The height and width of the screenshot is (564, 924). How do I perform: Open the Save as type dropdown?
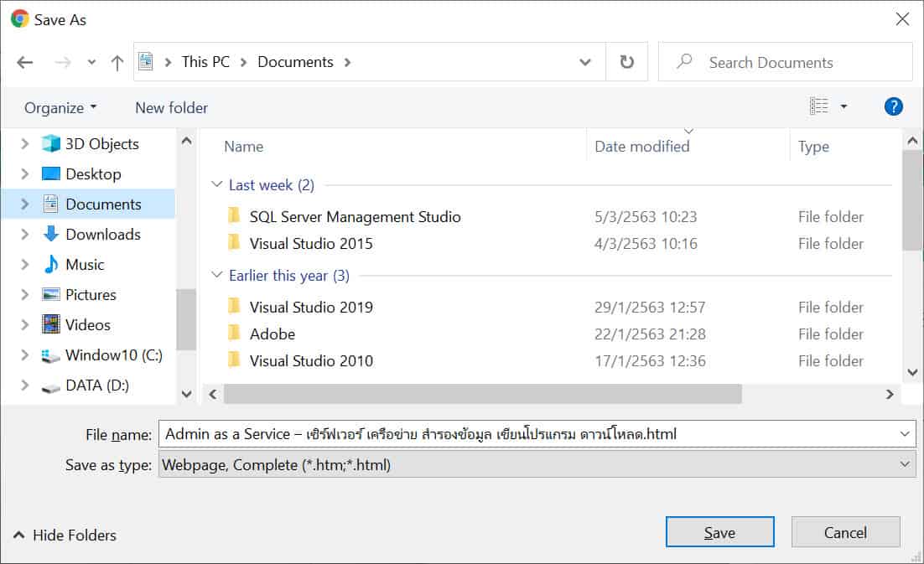(537, 464)
